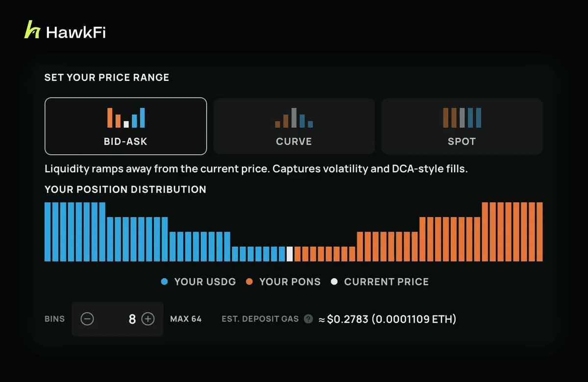Decrease bins with the minus button
The image size is (588, 382).
click(87, 319)
